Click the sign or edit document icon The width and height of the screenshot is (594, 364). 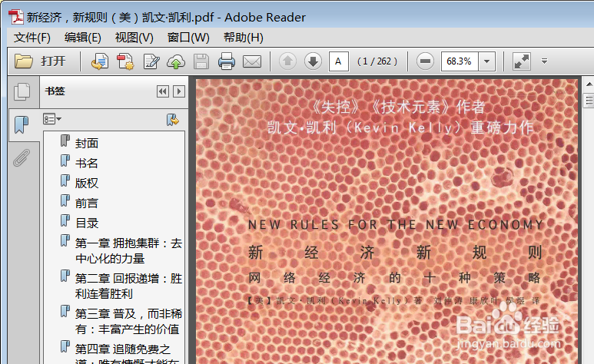(151, 61)
